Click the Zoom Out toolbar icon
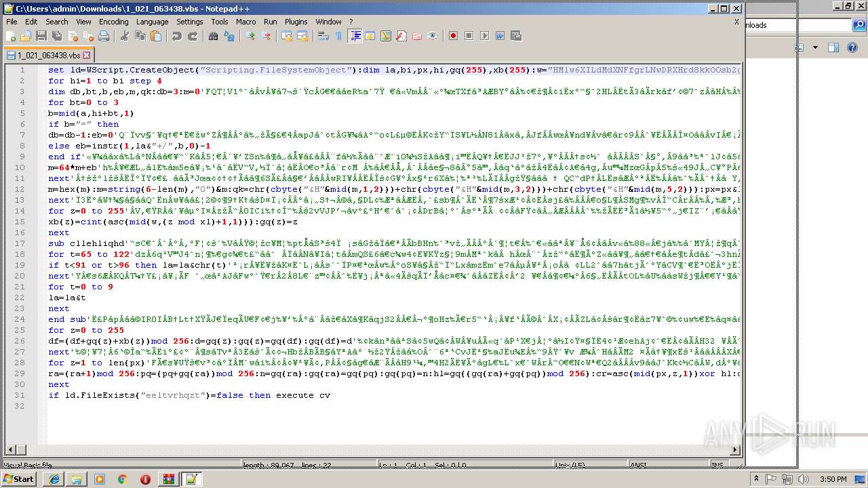 [266, 36]
